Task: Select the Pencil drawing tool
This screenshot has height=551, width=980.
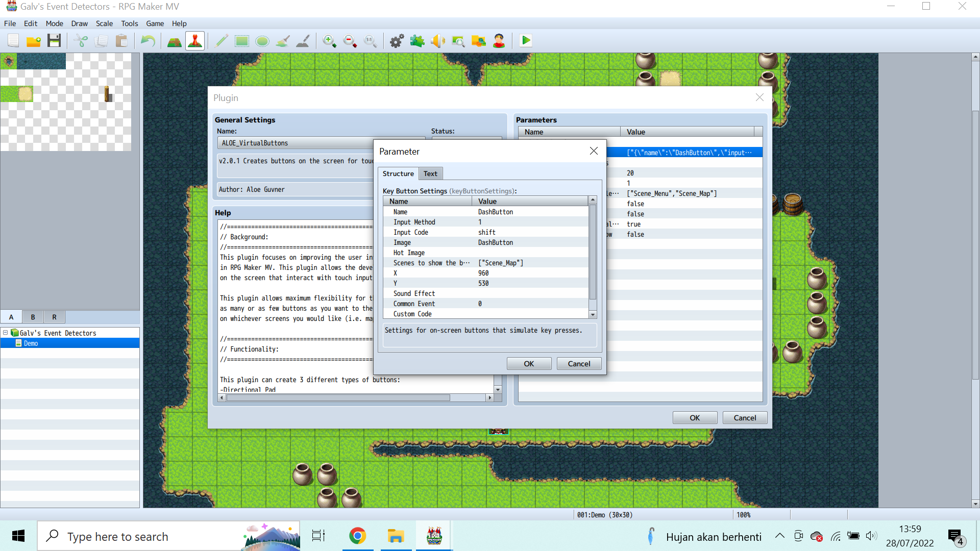Action: pyautogui.click(x=222, y=41)
